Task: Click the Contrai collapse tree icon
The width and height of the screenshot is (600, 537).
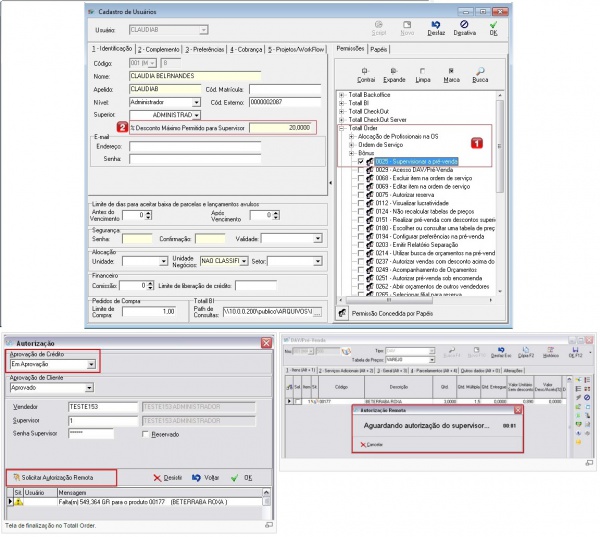Action: click(366, 72)
